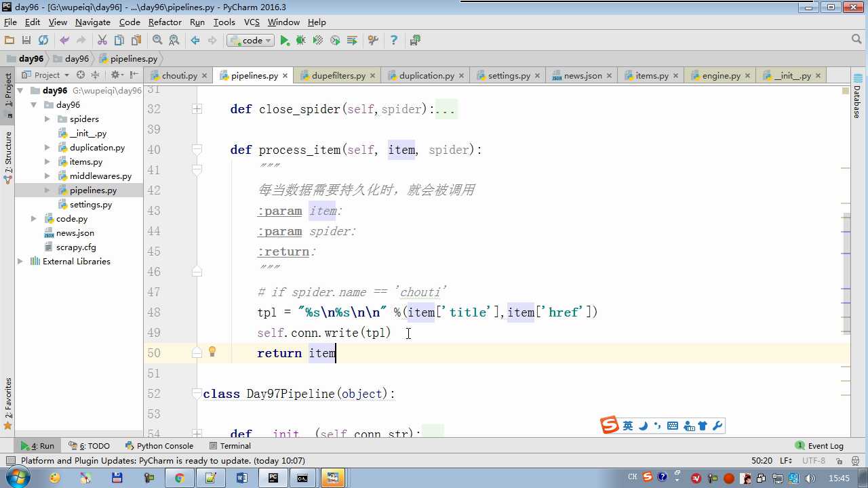Expand the spiders folder

47,119
